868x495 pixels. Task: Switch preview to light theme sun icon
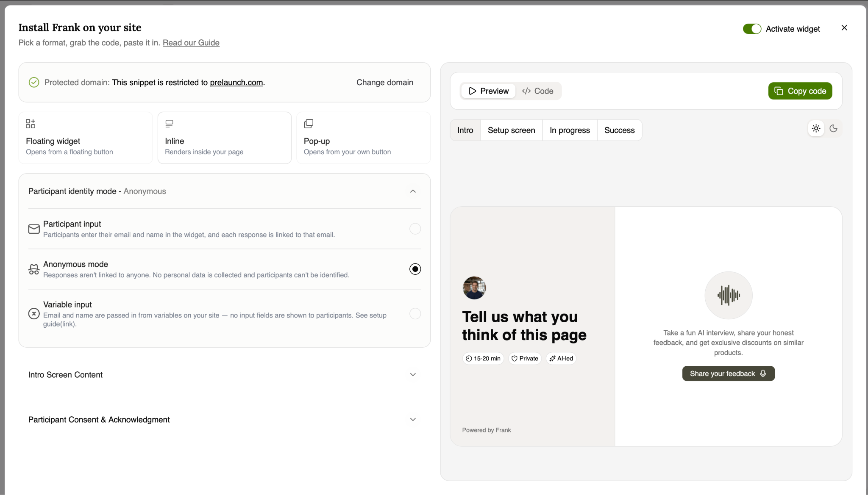[816, 128]
